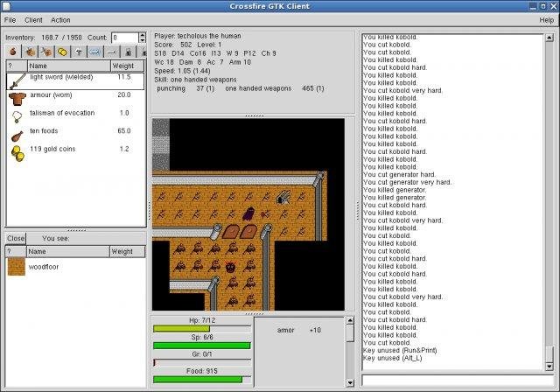Click resistances panel scrollbar up arrow
The width and height of the screenshot is (560, 392).
[x=350, y=320]
